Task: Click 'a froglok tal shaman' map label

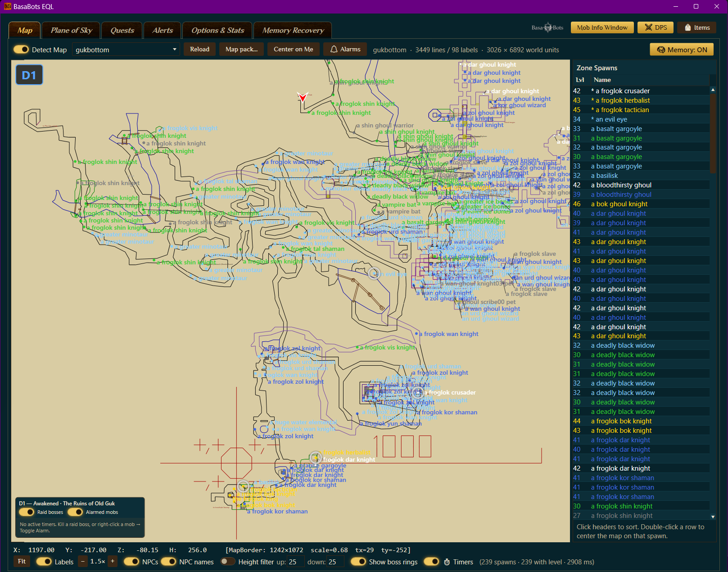Action: click(315, 249)
